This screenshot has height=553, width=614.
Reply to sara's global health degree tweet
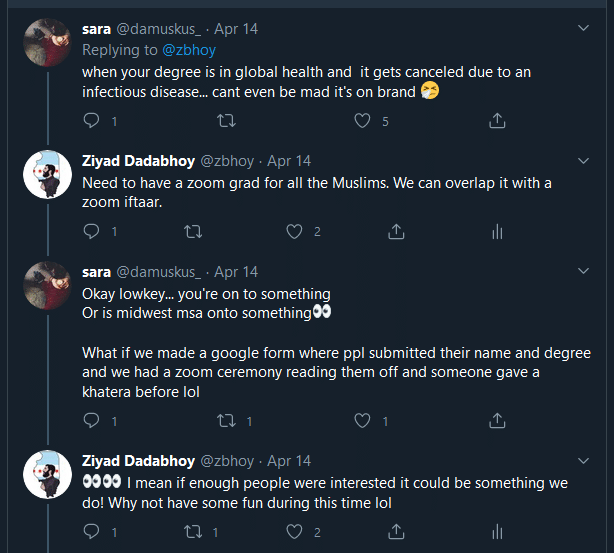[x=91, y=121]
